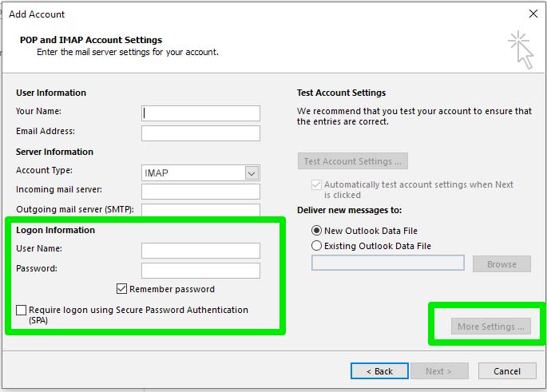Expand the Account Type IMAP dropdown arrow
The height and width of the screenshot is (392, 547).
(252, 173)
